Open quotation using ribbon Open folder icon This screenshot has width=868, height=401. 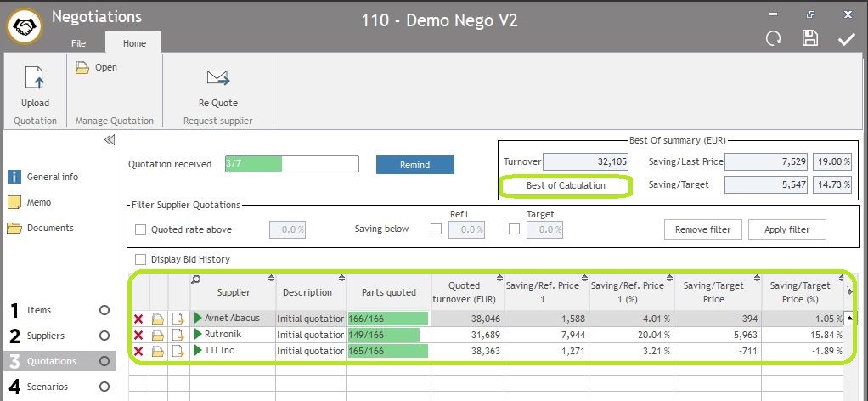82,68
